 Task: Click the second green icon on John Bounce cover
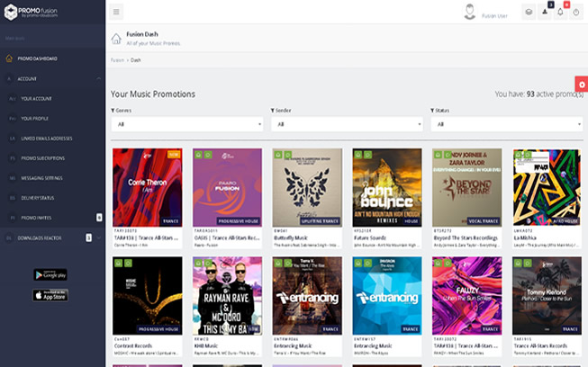pos(368,155)
